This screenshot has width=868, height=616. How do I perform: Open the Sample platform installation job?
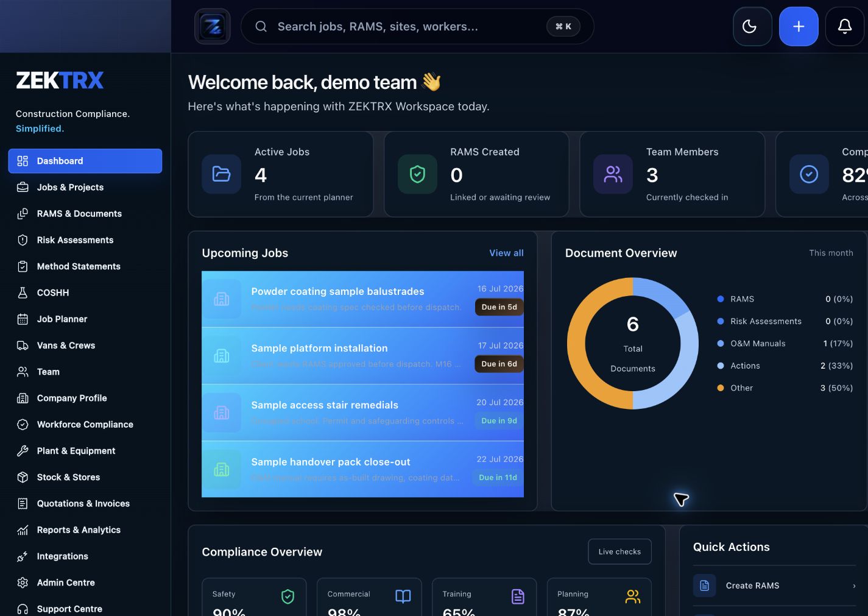pos(362,356)
